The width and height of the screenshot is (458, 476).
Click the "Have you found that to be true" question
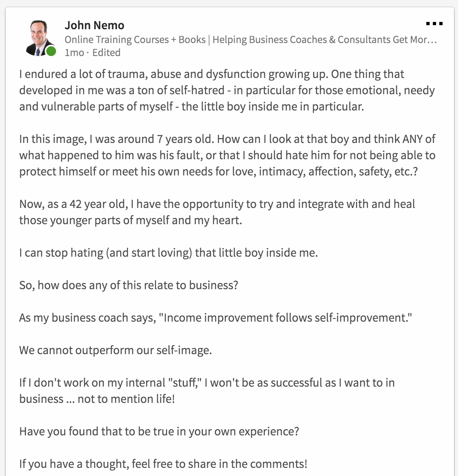(x=159, y=431)
